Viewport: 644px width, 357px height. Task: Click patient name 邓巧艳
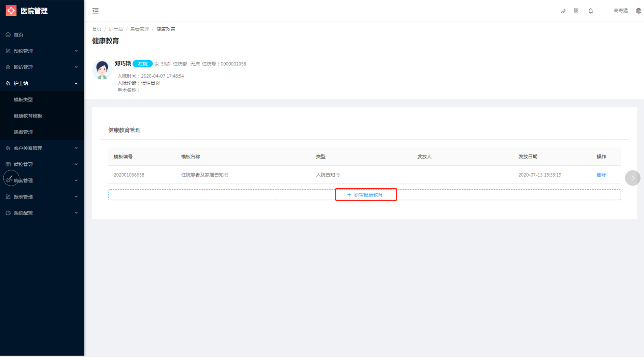tap(123, 64)
